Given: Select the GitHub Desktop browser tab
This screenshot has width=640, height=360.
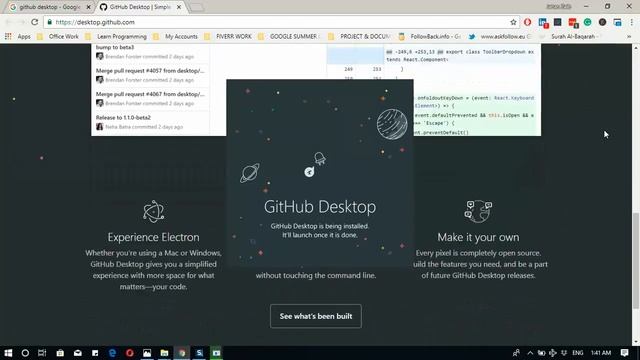Looking at the screenshot, I should 140,7.
